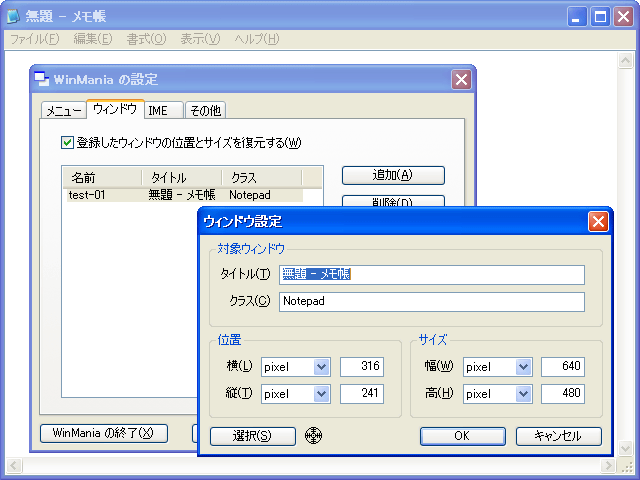640x480 pixels.
Task: Click the 削除(D) button
Action: pyautogui.click(x=393, y=201)
